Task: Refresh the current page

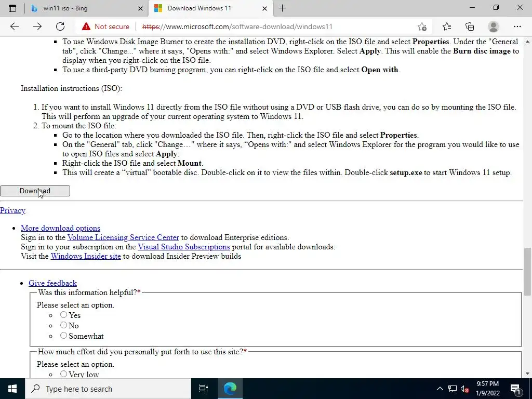Action: 60,26
